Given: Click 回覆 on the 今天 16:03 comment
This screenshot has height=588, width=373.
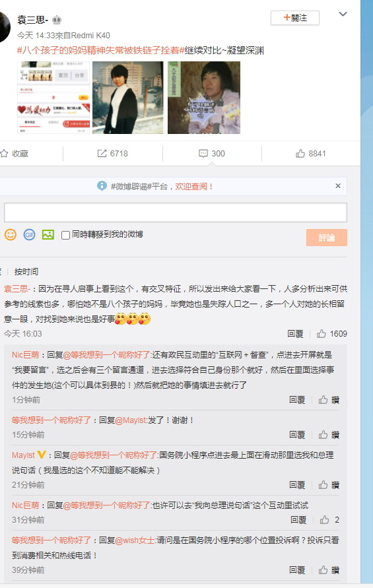Looking at the screenshot, I should (295, 334).
